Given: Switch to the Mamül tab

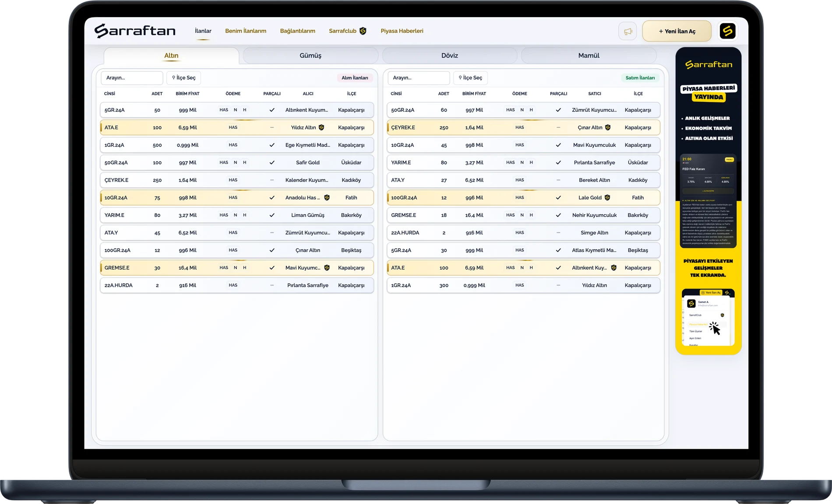Looking at the screenshot, I should [x=589, y=56].
